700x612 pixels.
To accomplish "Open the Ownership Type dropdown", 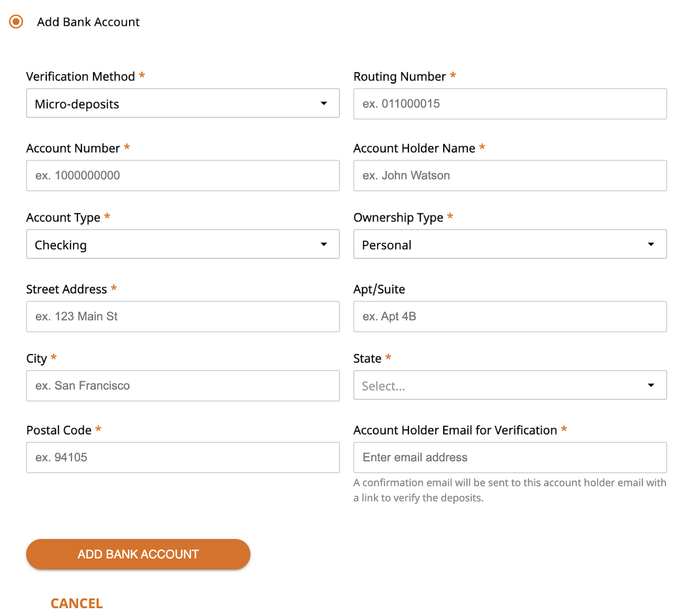I will 510,244.
